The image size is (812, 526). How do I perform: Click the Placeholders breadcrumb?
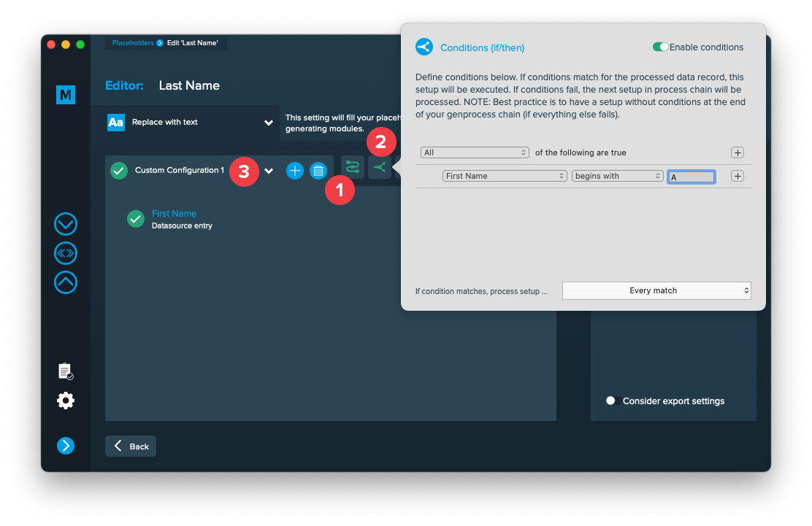tap(133, 43)
